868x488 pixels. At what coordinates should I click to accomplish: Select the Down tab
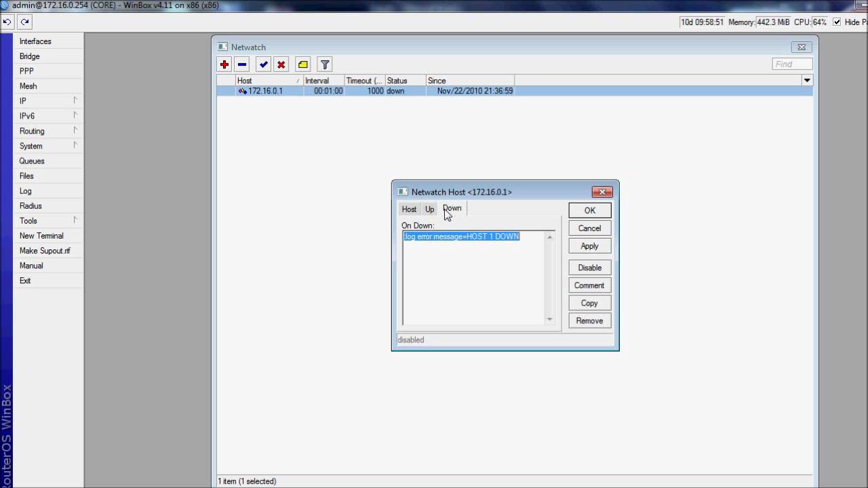(x=452, y=209)
